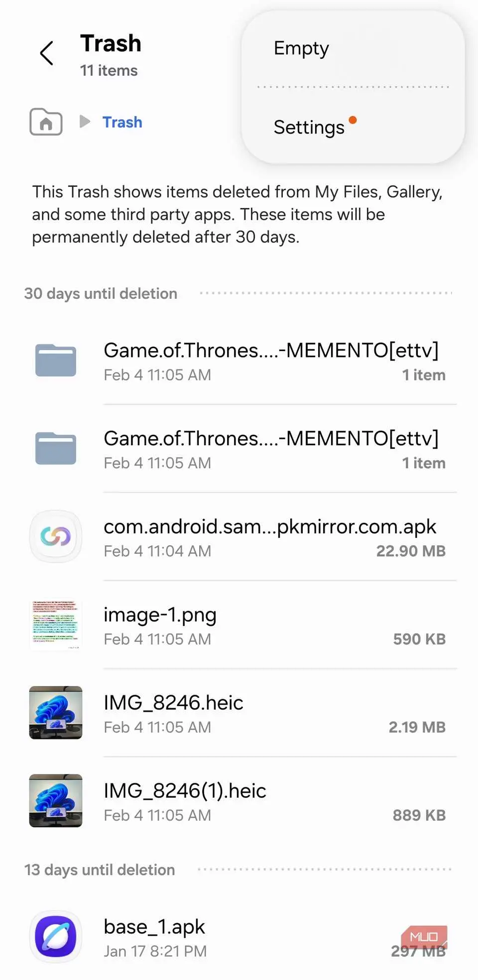Viewport: 478px width, 980px height.
Task: Open the image-1.png thumbnail
Action: point(56,625)
